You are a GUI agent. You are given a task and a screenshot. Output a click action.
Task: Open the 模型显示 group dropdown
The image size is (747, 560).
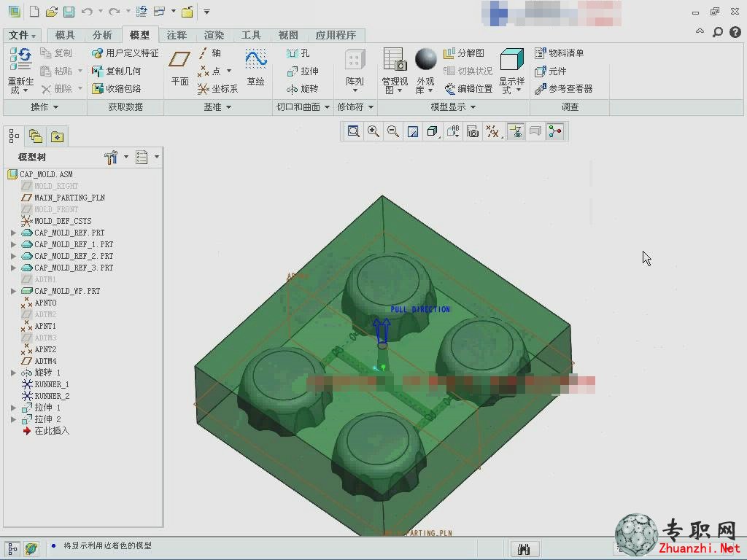coord(453,107)
